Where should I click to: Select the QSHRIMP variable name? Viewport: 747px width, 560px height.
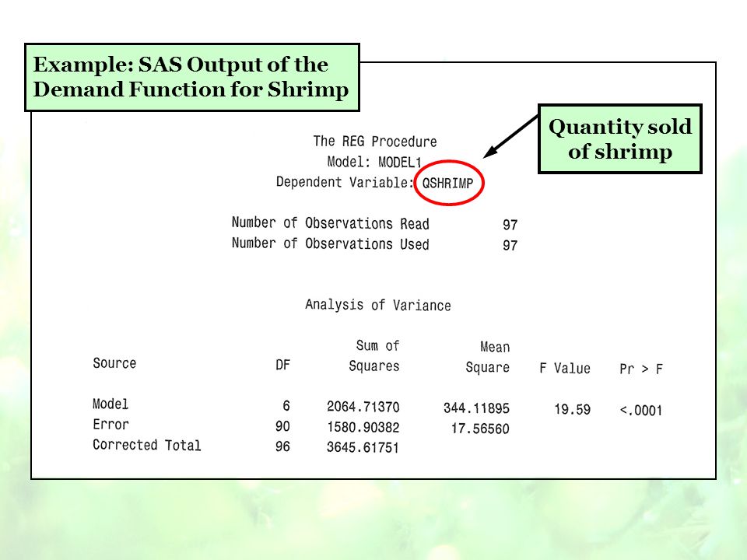(448, 184)
